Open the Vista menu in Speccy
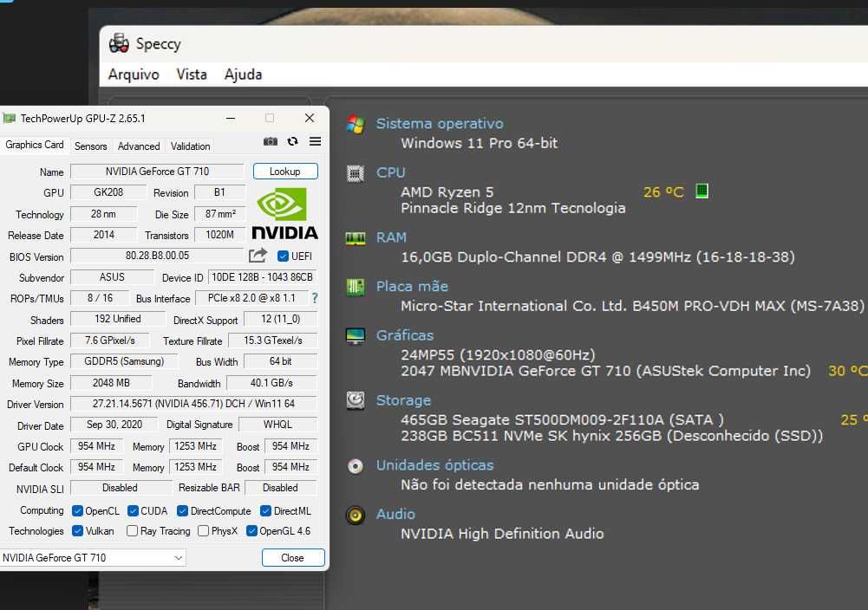The width and height of the screenshot is (868, 610). coord(192,75)
